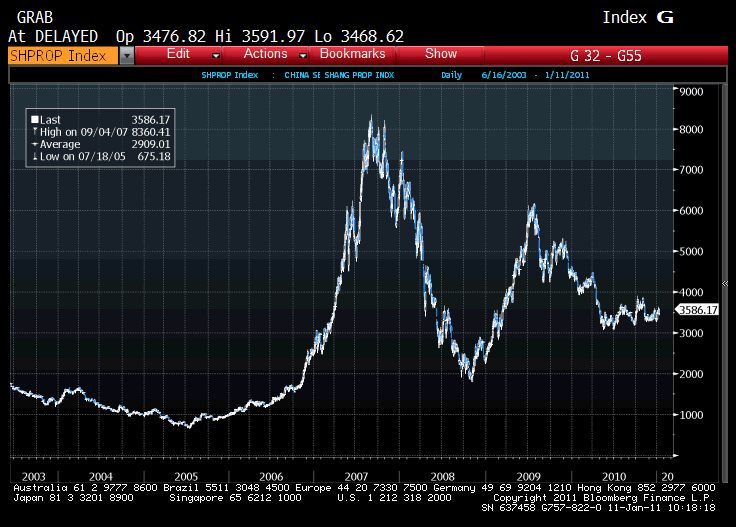
Task: Click the 4000 y-axis label
Action: [691, 292]
